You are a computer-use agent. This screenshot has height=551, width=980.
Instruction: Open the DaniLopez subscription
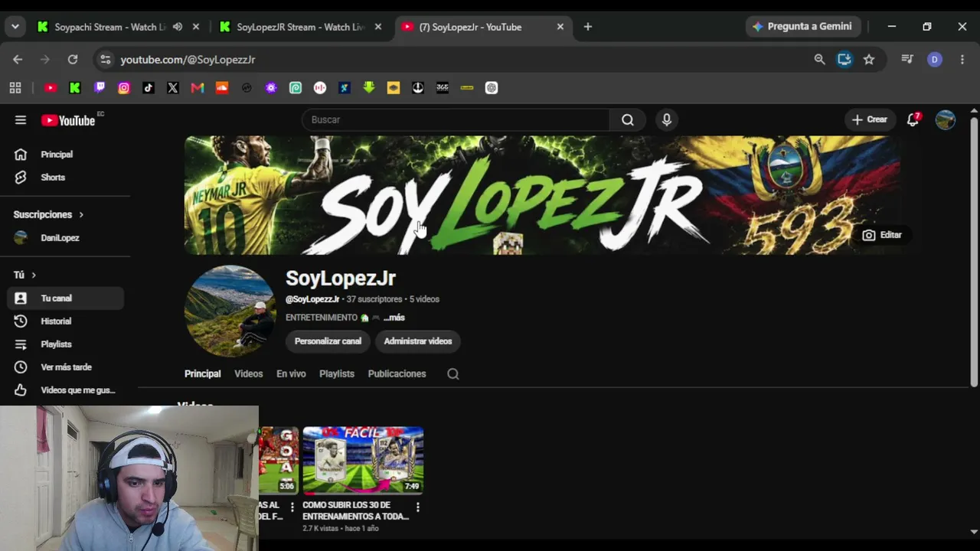[65, 238]
